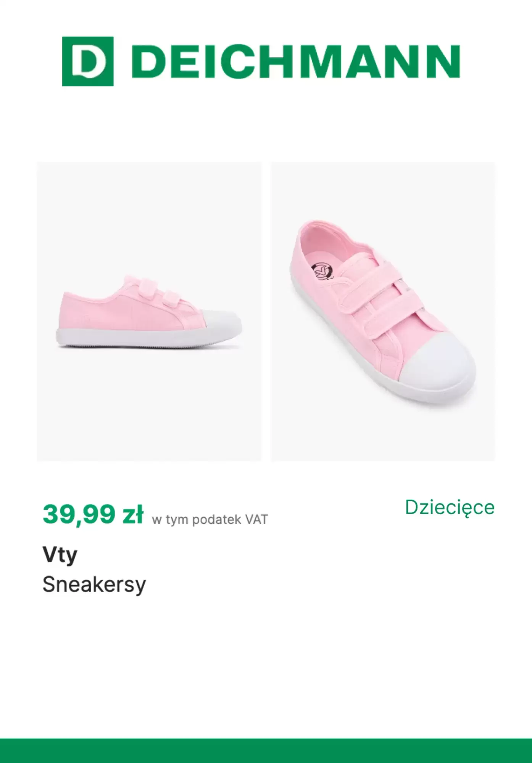The image size is (532, 763).
Task: Select the Dziecięce category link
Action: click(450, 507)
